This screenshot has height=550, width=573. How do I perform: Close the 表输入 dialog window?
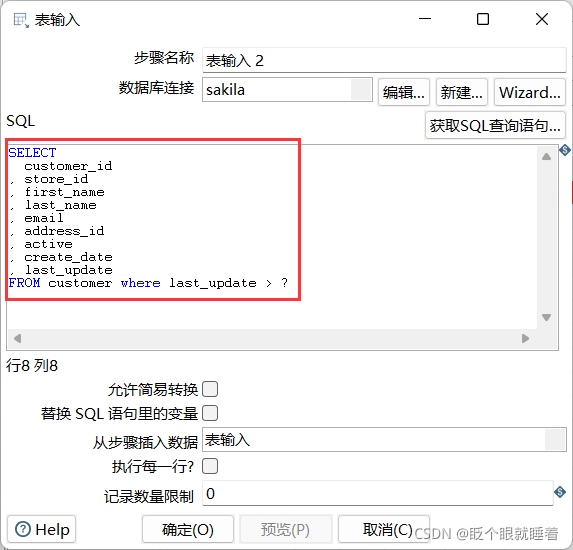click(542, 19)
